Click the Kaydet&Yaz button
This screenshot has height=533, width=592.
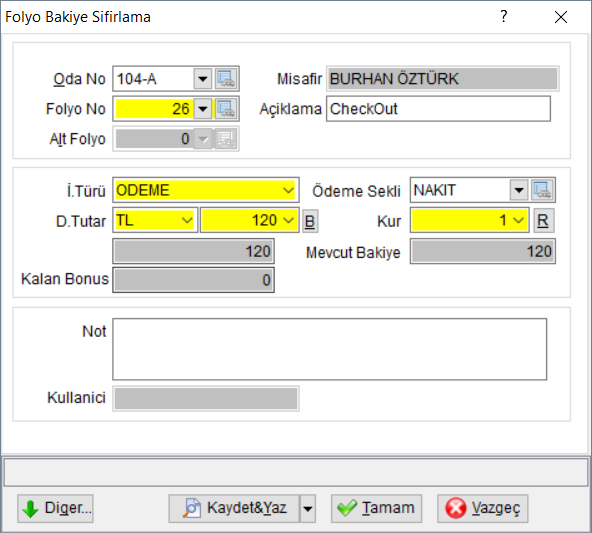pyautogui.click(x=234, y=508)
